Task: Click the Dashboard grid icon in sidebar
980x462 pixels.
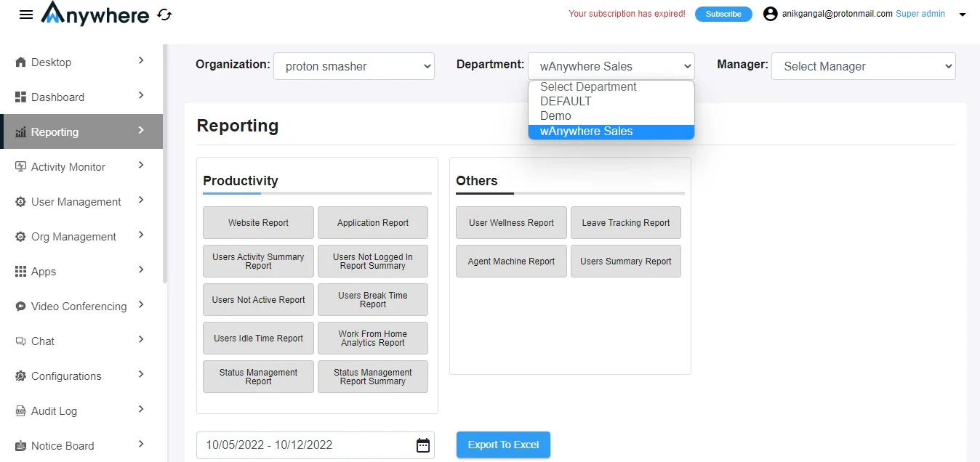Action: point(20,97)
